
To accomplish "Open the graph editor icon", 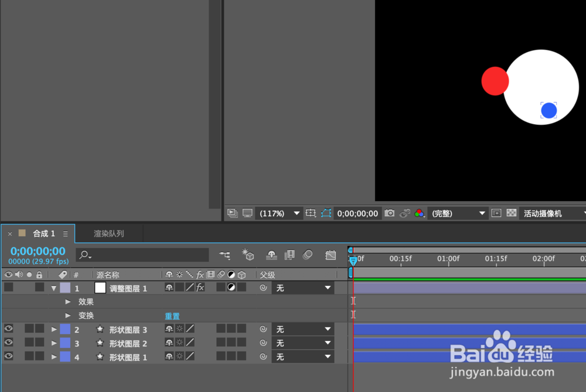I will point(331,255).
